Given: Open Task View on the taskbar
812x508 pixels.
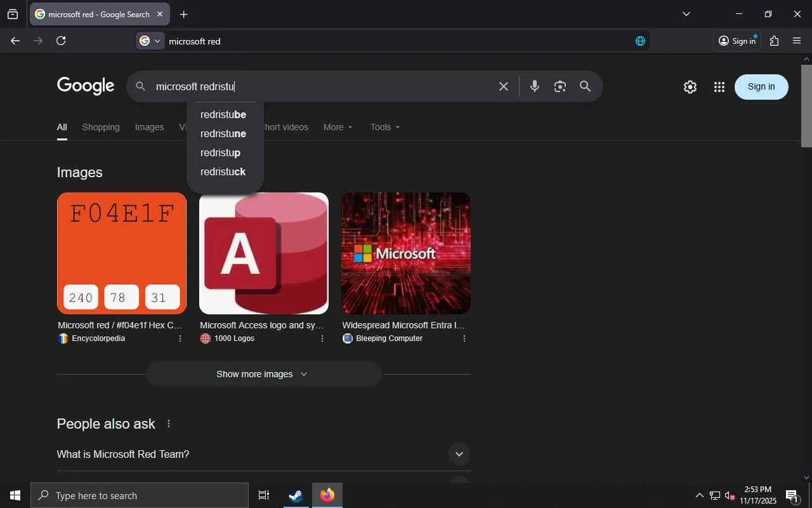Looking at the screenshot, I should 264,495.
